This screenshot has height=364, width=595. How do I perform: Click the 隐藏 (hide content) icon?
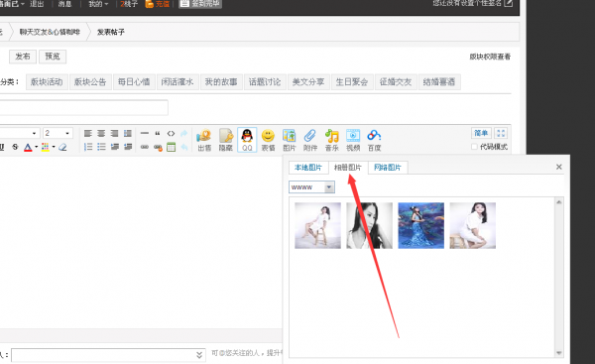point(226,140)
